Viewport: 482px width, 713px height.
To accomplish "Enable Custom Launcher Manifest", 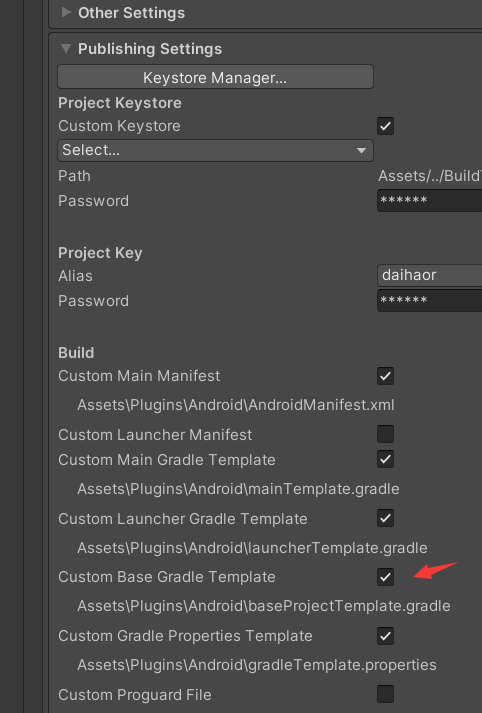I will pyautogui.click(x=385, y=434).
